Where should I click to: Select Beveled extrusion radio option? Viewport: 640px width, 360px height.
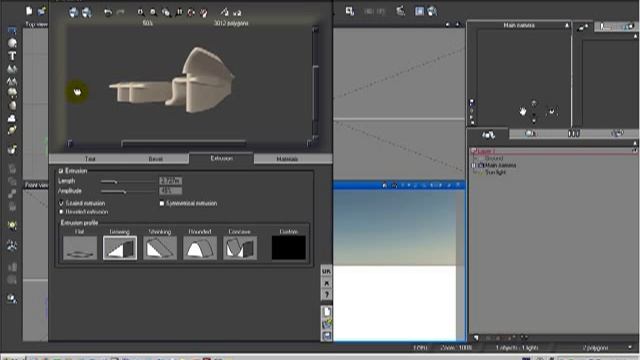coord(61,212)
